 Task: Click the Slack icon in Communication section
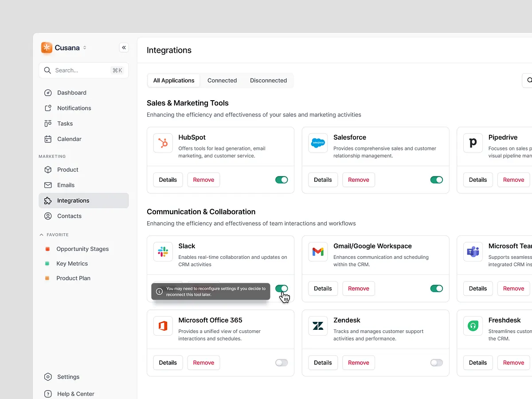click(163, 251)
